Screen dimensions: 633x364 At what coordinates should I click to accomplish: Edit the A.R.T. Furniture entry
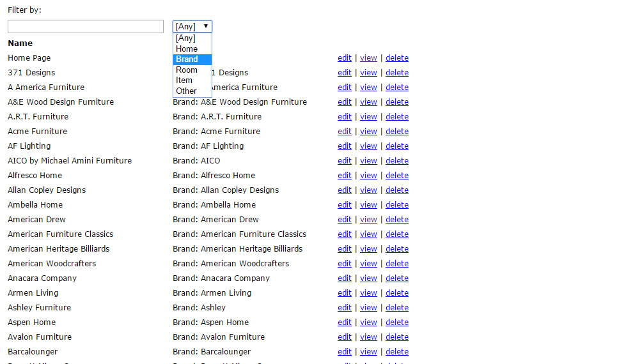(345, 117)
